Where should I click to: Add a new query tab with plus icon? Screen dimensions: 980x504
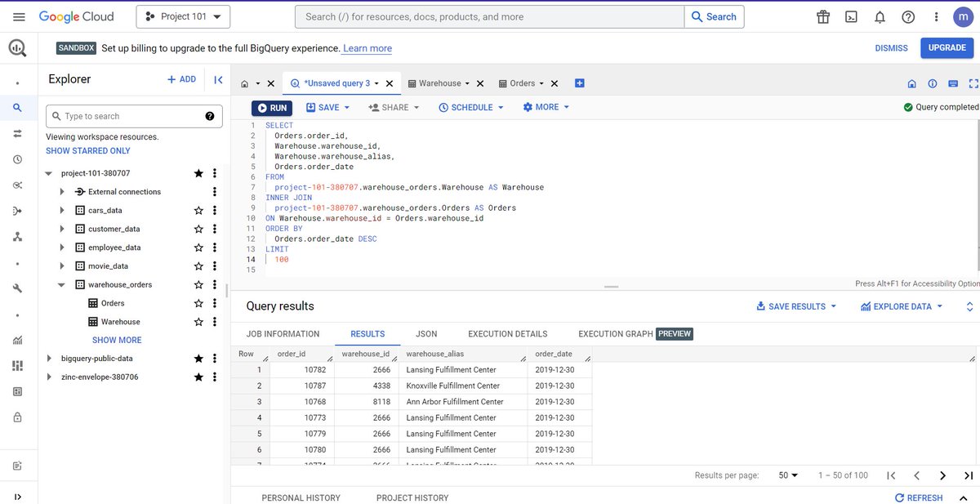tap(580, 83)
